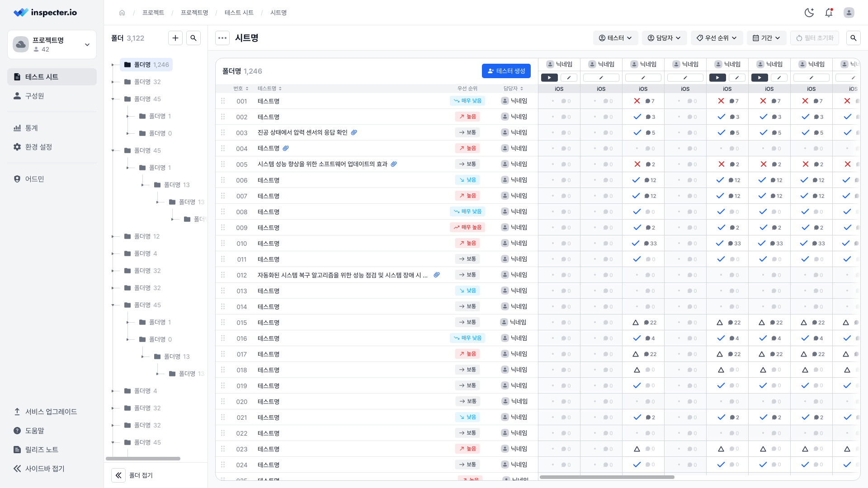The width and height of the screenshot is (868, 488).
Task: Add a new folder with plus button
Action: click(175, 38)
